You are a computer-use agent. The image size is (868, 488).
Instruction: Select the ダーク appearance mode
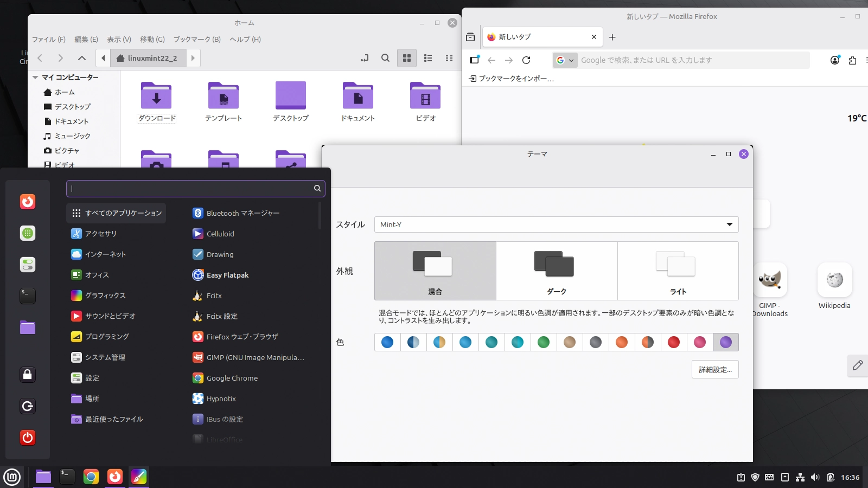click(x=557, y=271)
